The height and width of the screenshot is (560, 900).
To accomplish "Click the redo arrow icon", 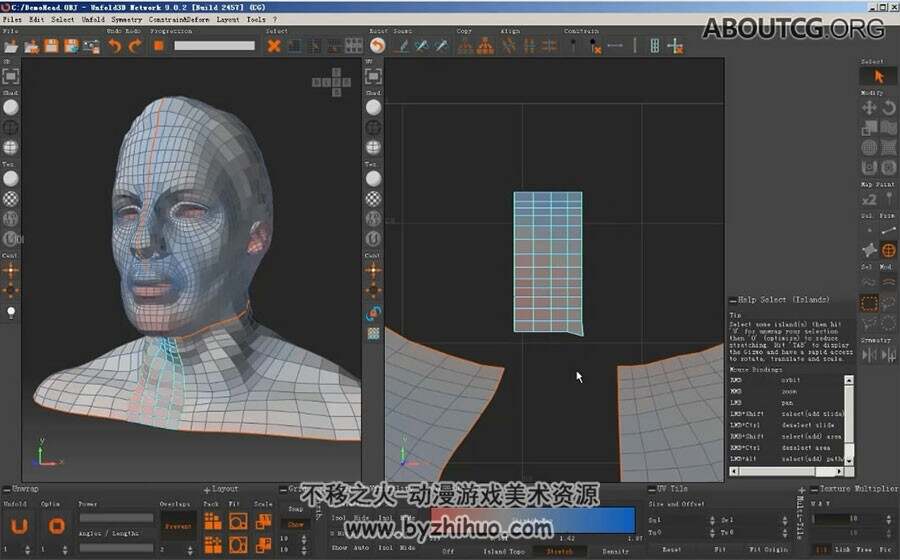I will point(135,46).
